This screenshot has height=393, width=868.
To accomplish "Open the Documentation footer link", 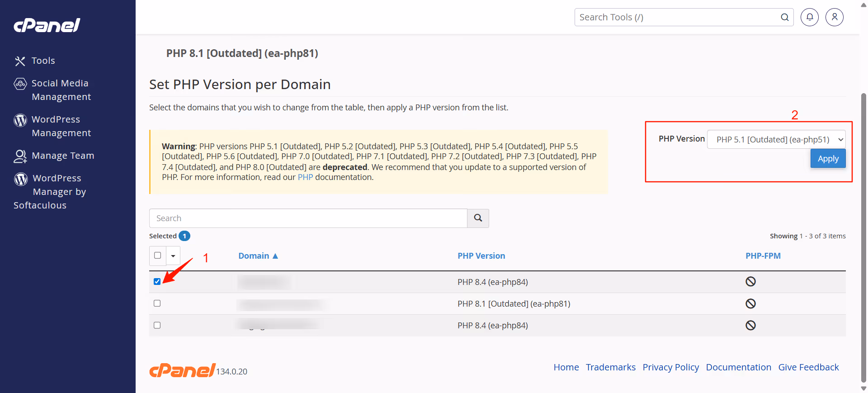I will tap(739, 367).
